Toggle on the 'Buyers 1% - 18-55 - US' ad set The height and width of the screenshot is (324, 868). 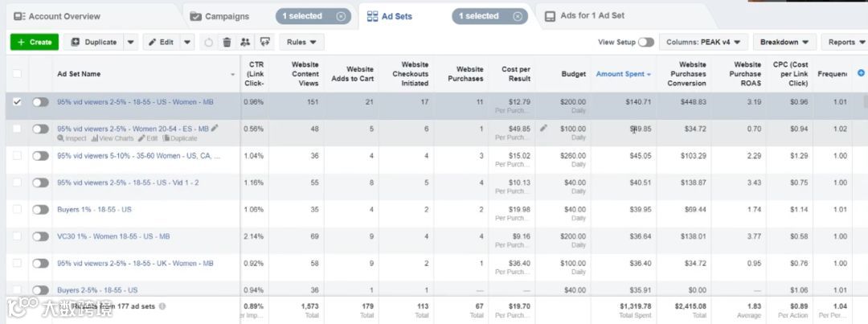tap(40, 210)
